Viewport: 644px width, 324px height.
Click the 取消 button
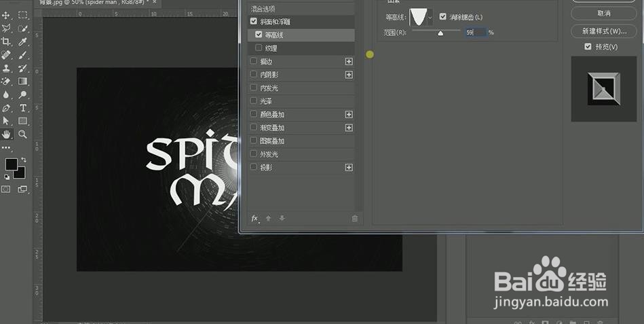[604, 13]
